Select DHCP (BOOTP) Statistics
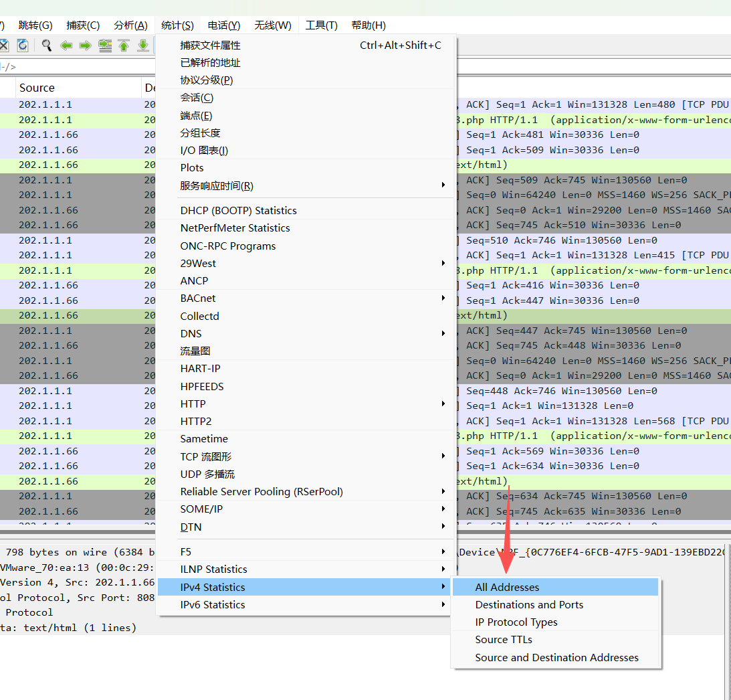Image resolution: width=731 pixels, height=700 pixels. tap(306, 211)
